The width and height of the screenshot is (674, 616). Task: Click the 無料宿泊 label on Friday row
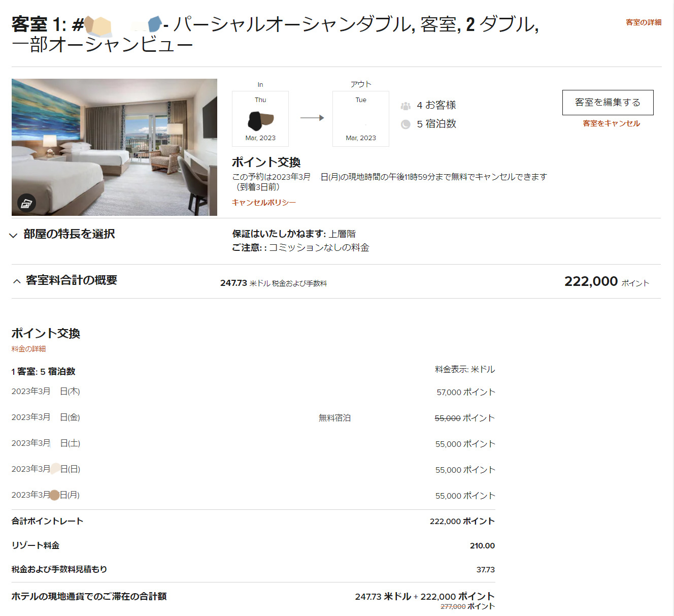click(334, 418)
